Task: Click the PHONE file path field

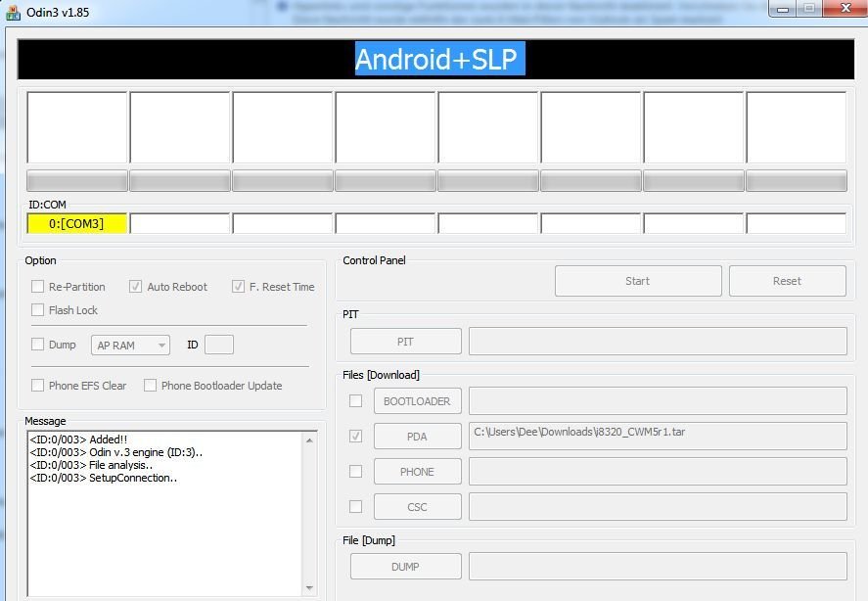Action: [x=658, y=472]
